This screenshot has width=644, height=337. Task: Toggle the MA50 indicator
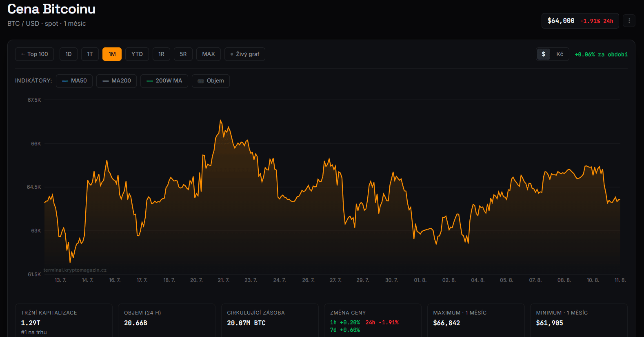74,81
